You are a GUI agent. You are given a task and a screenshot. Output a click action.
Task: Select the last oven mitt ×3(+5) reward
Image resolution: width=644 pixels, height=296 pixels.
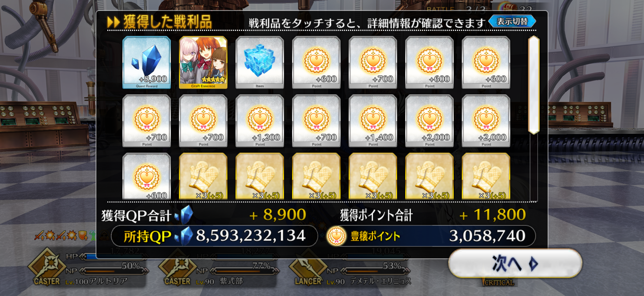486,176
